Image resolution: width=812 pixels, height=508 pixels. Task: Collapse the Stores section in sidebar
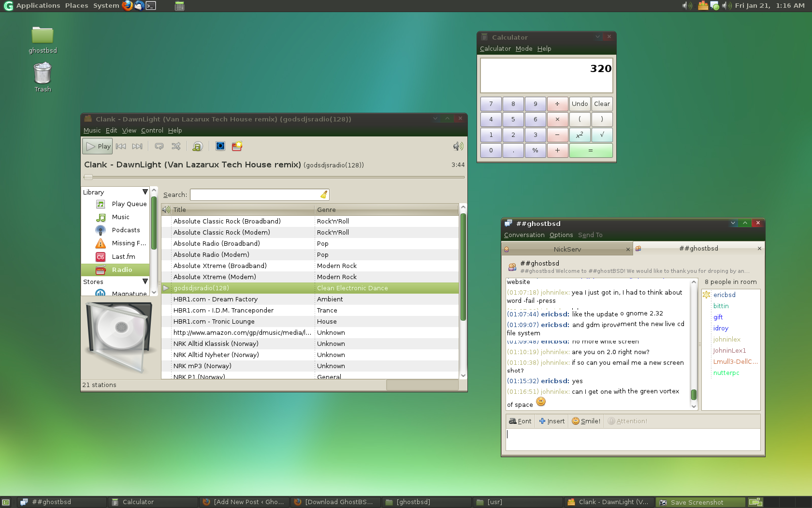click(145, 282)
